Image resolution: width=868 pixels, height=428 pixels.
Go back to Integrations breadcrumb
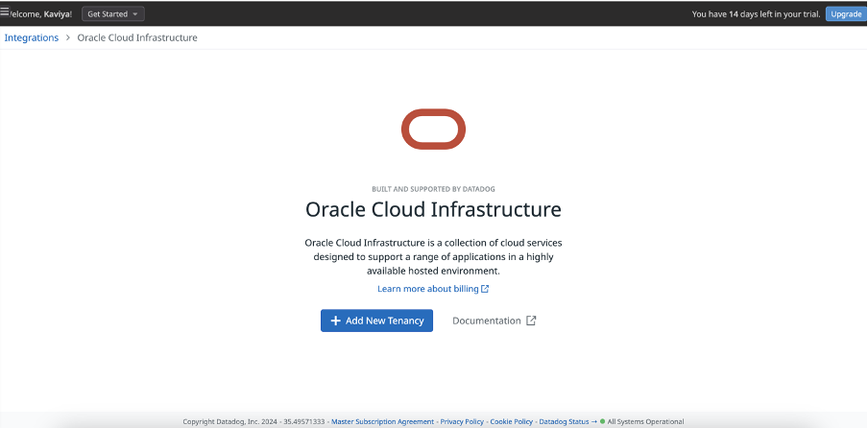coord(32,37)
